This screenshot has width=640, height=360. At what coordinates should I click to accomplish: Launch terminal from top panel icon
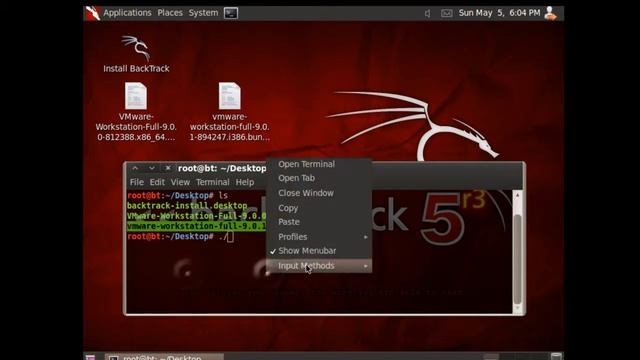coord(231,13)
